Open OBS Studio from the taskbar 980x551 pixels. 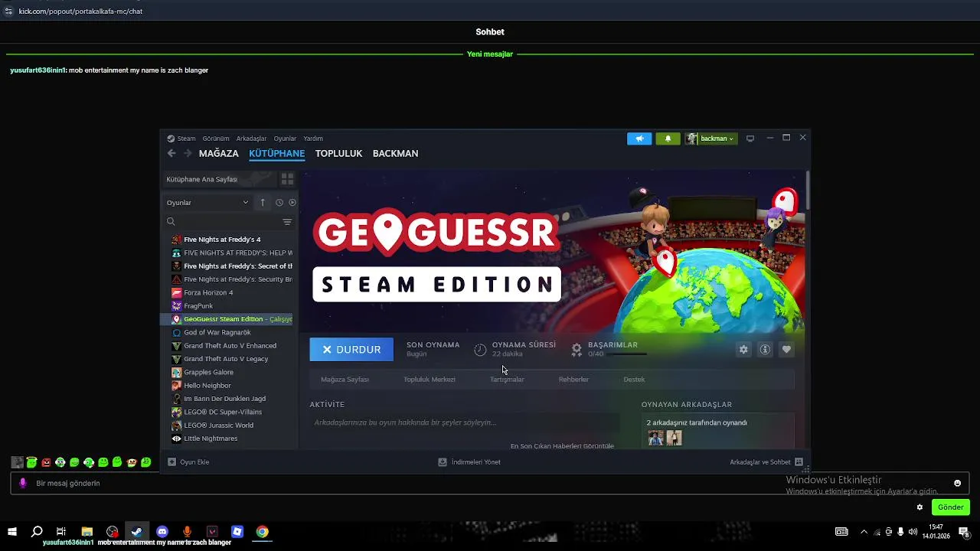113,532
